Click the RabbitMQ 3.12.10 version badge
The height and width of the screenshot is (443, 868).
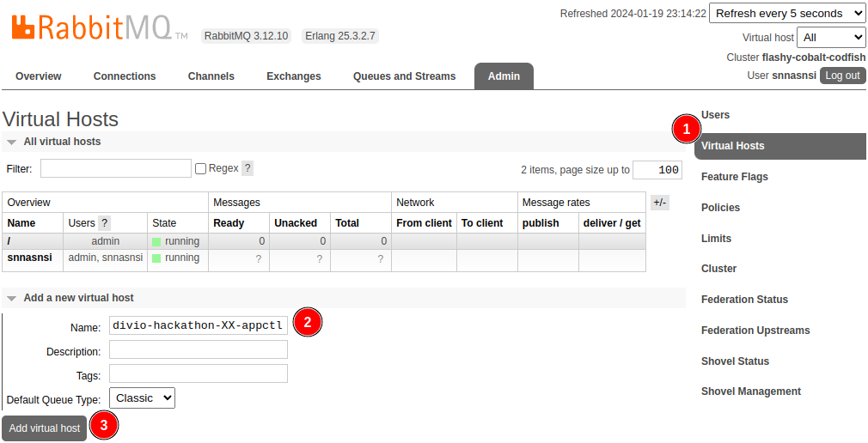click(x=247, y=37)
